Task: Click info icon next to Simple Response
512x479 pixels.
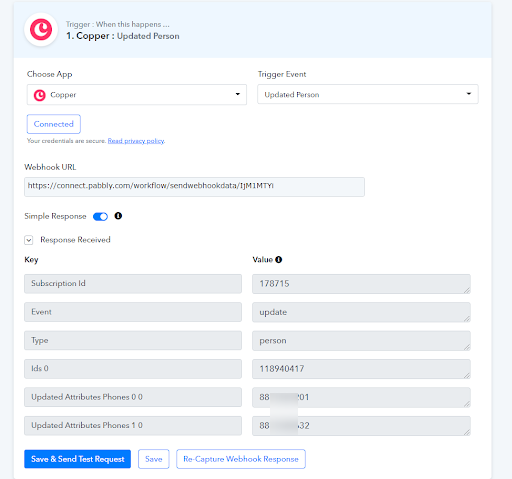Action: pyautogui.click(x=118, y=216)
